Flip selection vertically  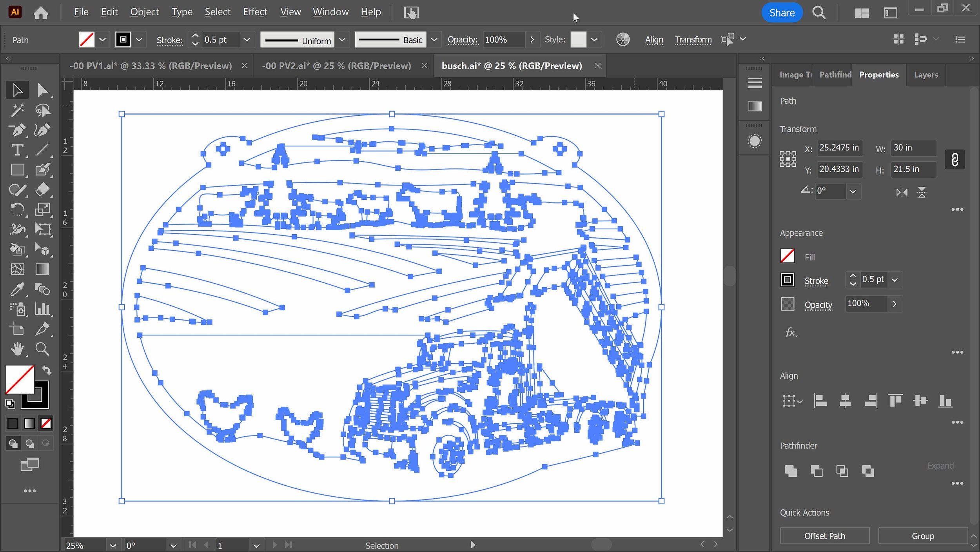pyautogui.click(x=922, y=192)
